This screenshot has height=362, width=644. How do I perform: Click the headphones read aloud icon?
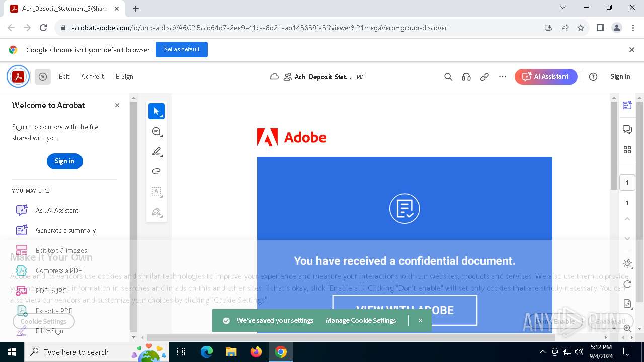tap(466, 77)
